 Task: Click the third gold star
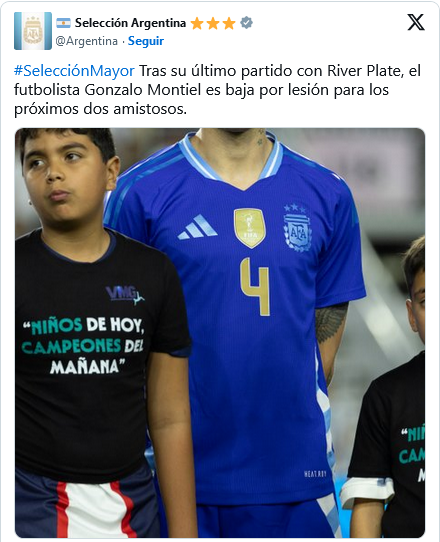tap(229, 23)
